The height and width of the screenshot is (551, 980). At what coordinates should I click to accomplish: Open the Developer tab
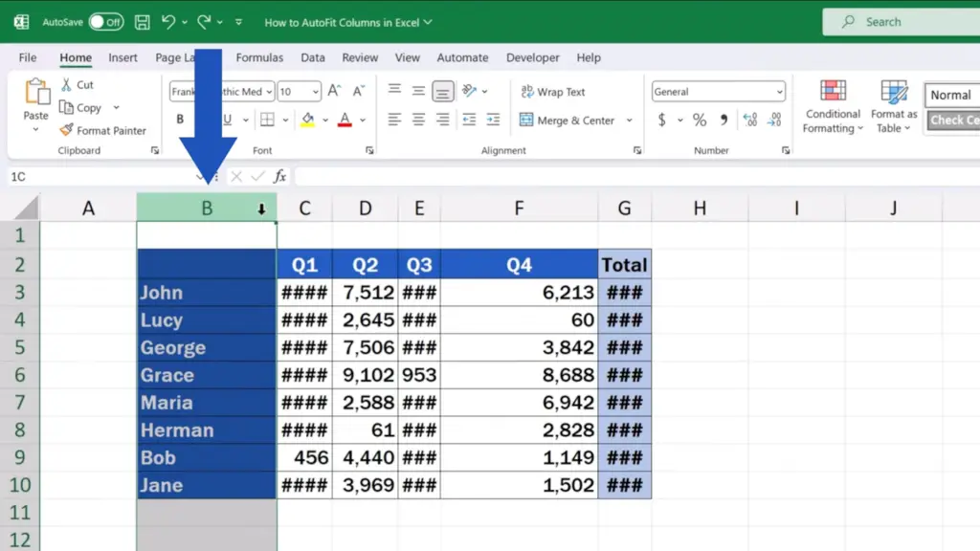pyautogui.click(x=533, y=57)
